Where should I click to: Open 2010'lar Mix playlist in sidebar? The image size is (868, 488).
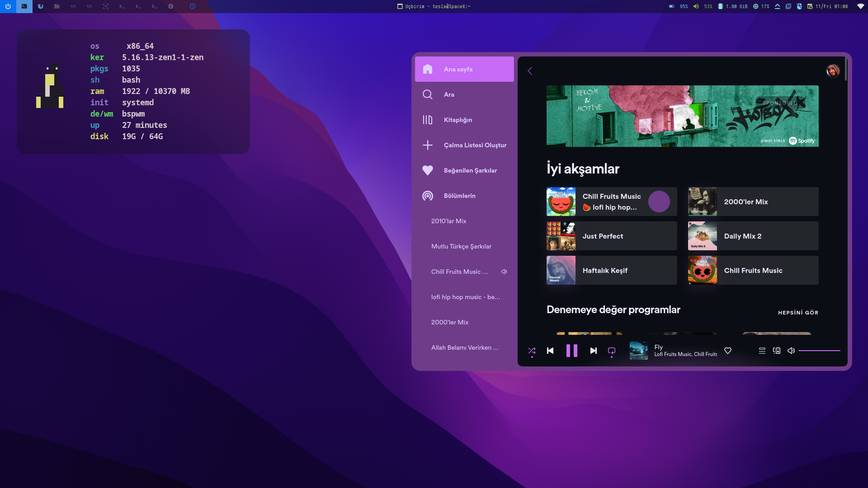click(448, 221)
